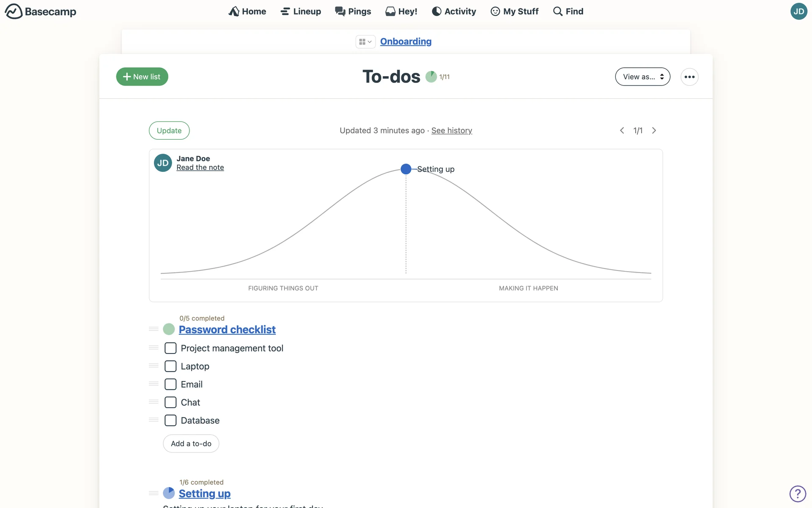
Task: Open JD user avatar in top bar
Action: [798, 11]
